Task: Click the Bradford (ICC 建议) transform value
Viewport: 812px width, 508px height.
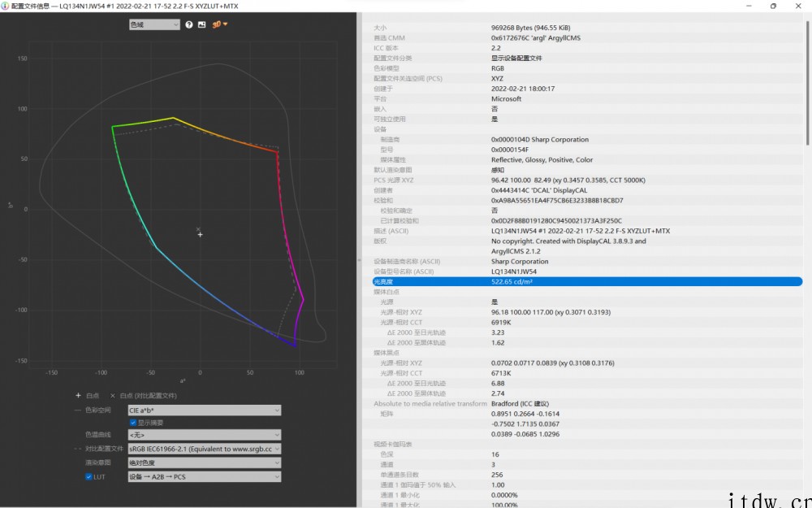Action: pyautogui.click(x=520, y=404)
